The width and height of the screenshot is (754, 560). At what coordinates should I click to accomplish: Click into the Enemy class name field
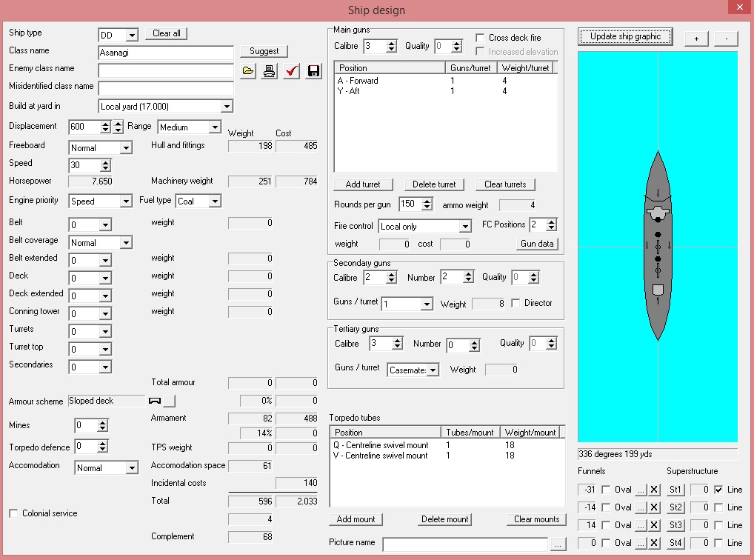tap(166, 70)
